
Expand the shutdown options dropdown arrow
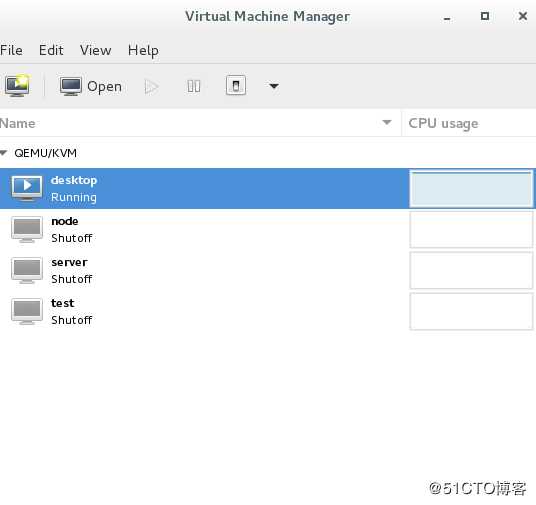274,86
